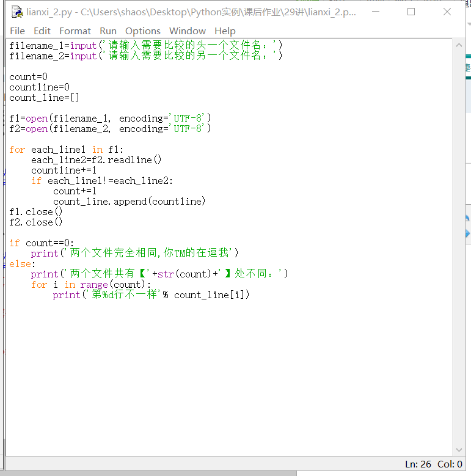
Task: Open the Format menu
Action: point(75,31)
